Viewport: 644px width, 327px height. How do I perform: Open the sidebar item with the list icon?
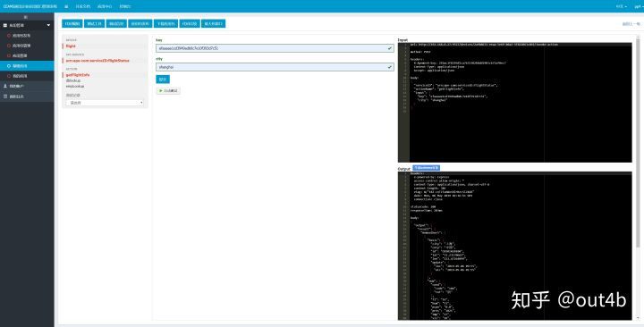point(27,96)
